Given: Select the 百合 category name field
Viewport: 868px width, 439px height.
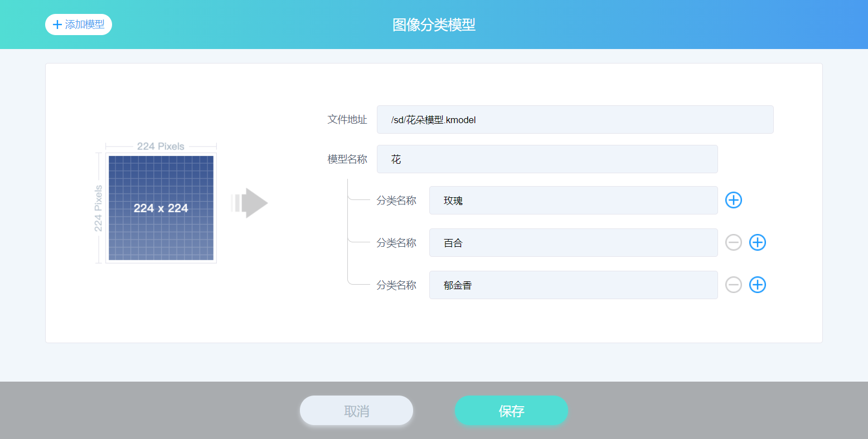Looking at the screenshot, I should (573, 242).
